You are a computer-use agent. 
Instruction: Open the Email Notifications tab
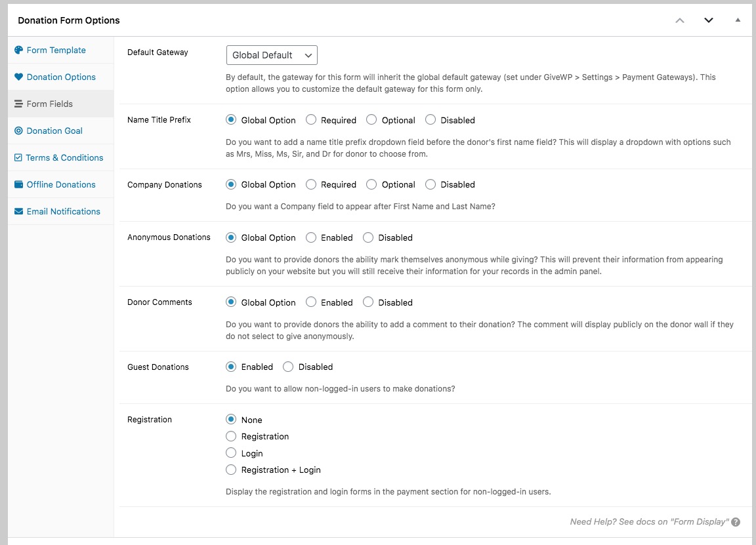click(x=61, y=211)
